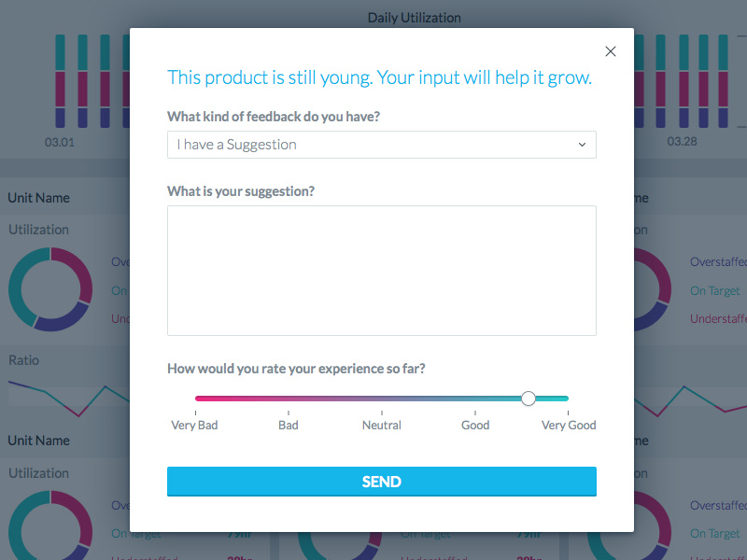
Task: Click the Daily Utilization chart title
Action: [414, 18]
